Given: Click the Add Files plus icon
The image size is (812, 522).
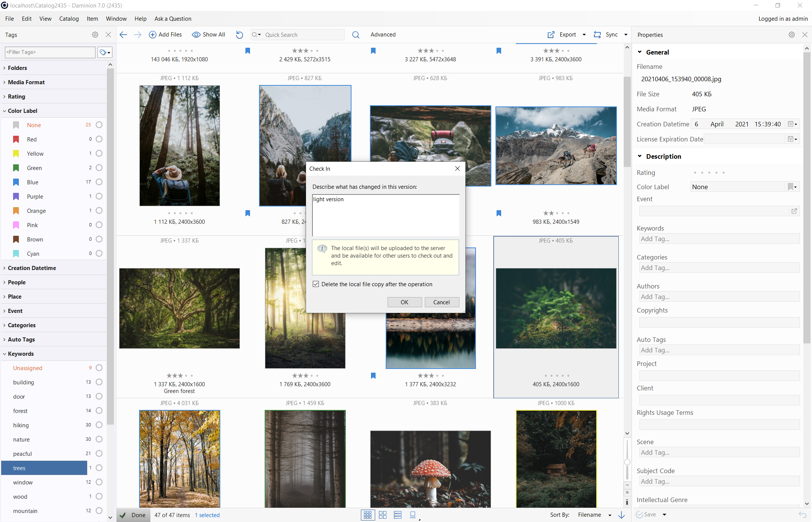Looking at the screenshot, I should (x=153, y=35).
